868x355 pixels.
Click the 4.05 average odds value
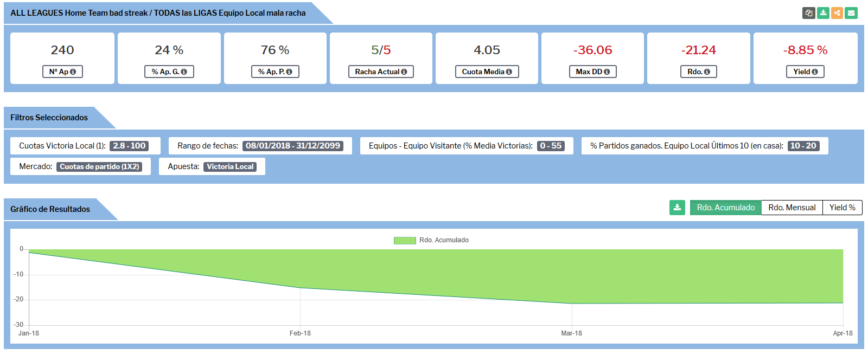487,50
